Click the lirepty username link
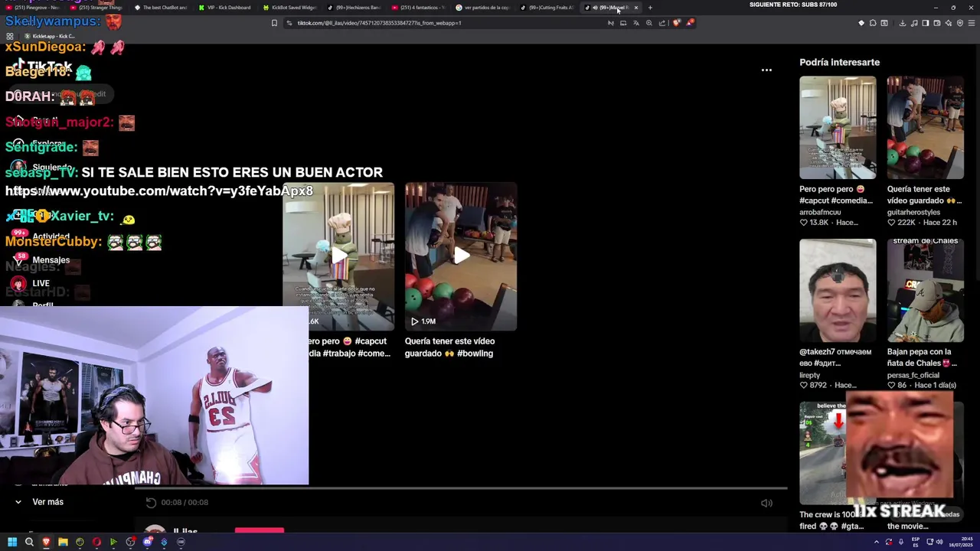Screen dimensions: 980x551 point(809,375)
